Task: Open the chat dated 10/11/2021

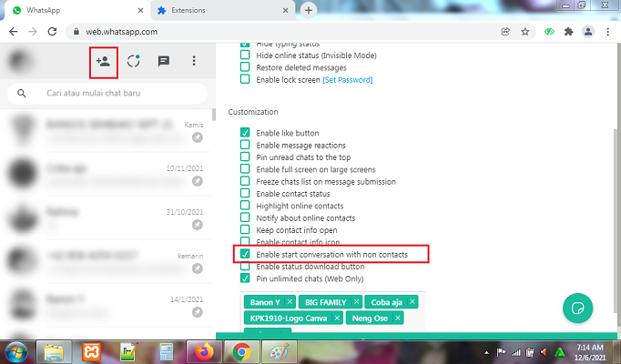Action: 107,174
